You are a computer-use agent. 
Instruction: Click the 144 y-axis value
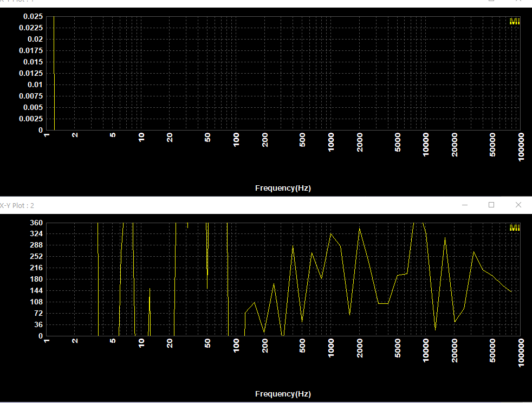(36, 290)
